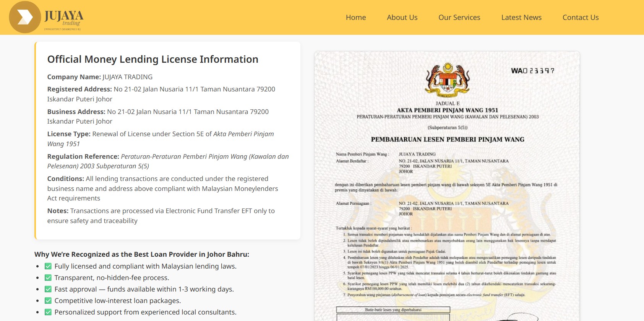Click 'Why We're Recognized as the Best Loan Provider' heading
The image size is (644, 321).
coord(142,254)
